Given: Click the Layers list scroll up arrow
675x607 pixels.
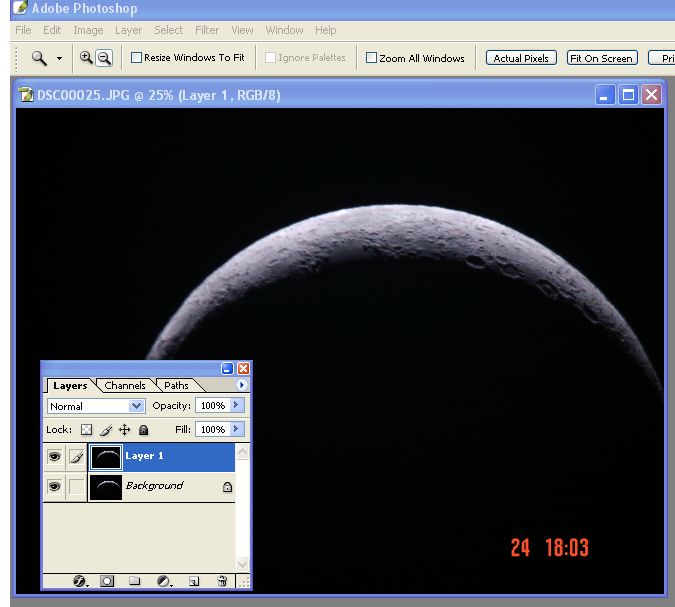Looking at the screenshot, I should [x=242, y=452].
